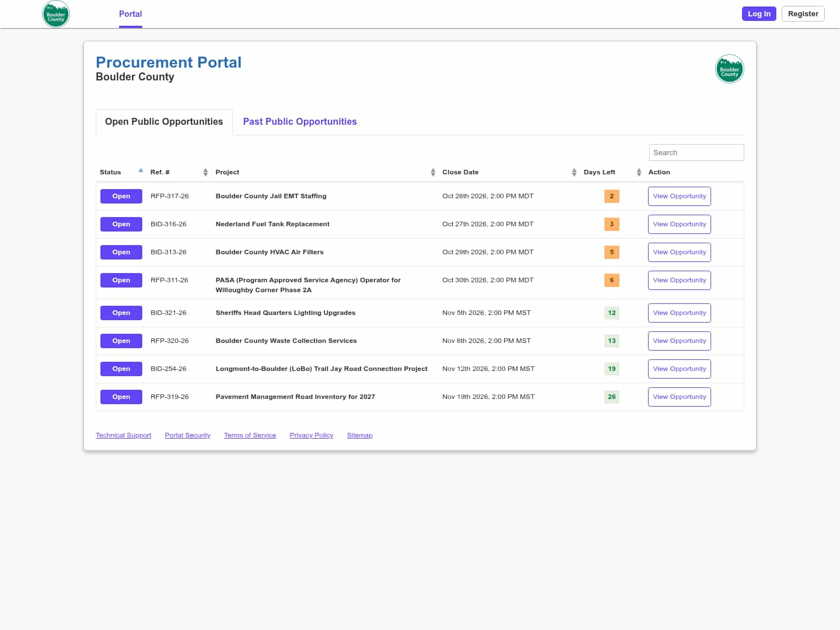
Task: Open the Terms of Service link
Action: tap(250, 435)
